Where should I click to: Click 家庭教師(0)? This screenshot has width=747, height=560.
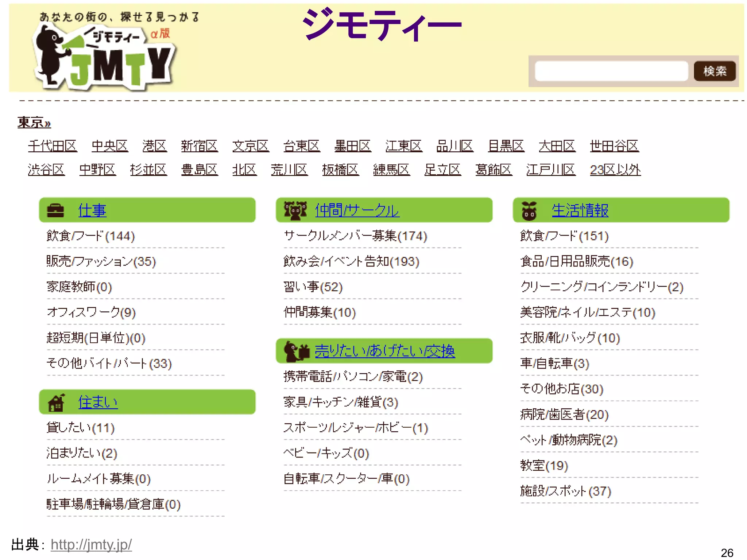click(79, 287)
